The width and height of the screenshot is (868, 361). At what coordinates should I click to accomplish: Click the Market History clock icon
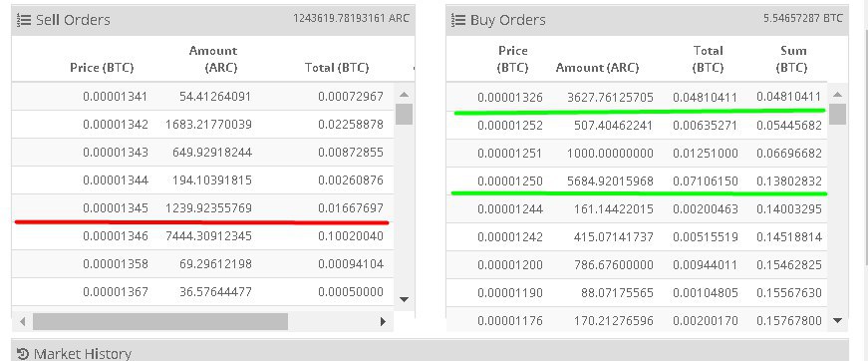(23, 354)
